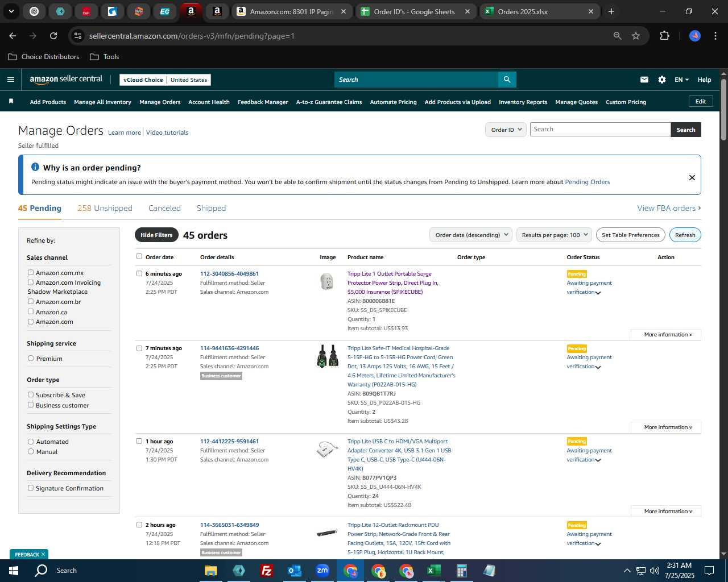This screenshot has height=582, width=728.
Task: Switch to the Canceled orders tab
Action: tap(164, 208)
